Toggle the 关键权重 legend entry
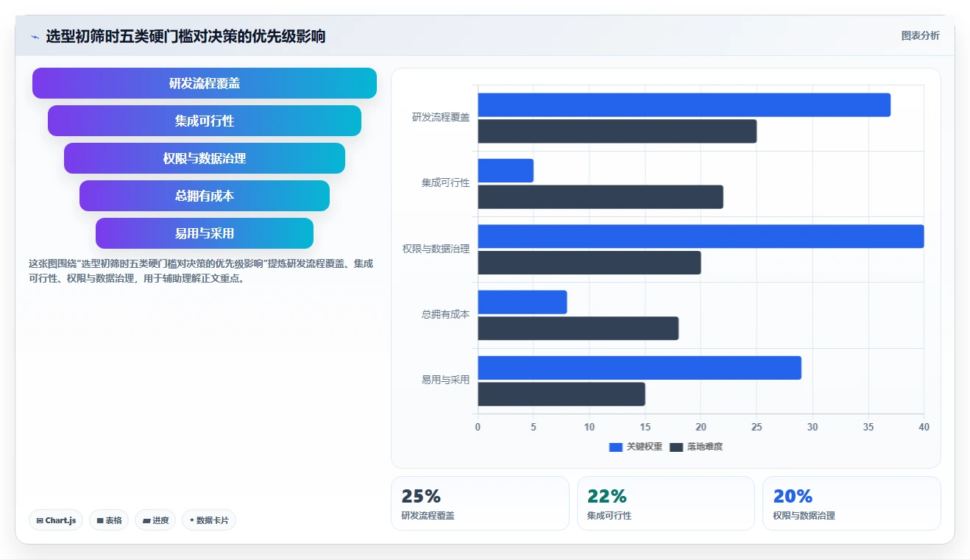 click(x=636, y=447)
